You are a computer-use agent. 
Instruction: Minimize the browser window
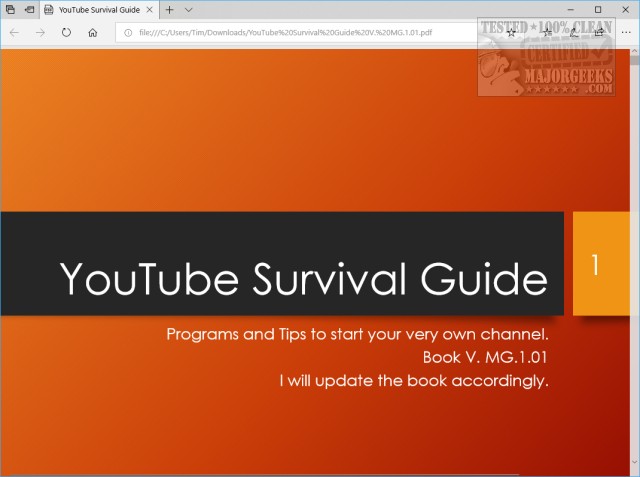(x=571, y=9)
